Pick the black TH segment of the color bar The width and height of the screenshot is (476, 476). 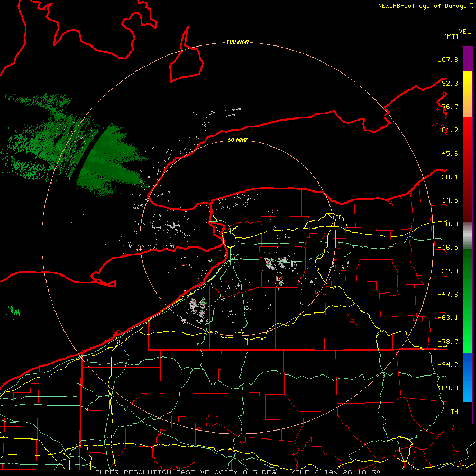click(x=467, y=412)
